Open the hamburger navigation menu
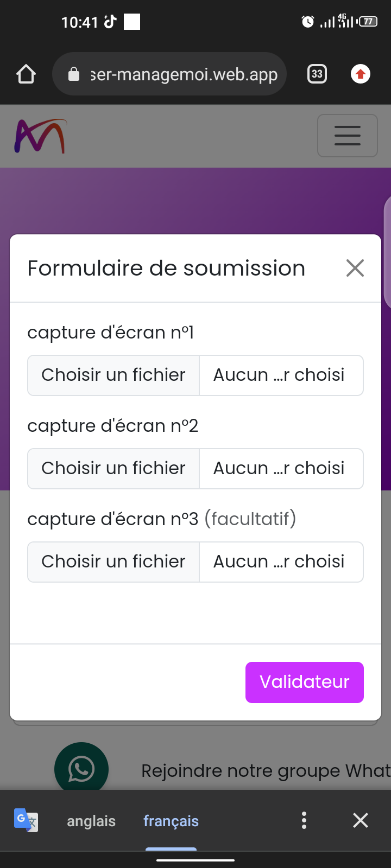Screen dimensions: 391x868 tap(348, 136)
